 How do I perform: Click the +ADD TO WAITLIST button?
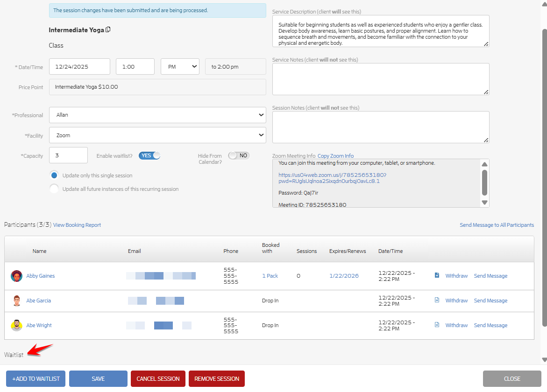point(36,379)
